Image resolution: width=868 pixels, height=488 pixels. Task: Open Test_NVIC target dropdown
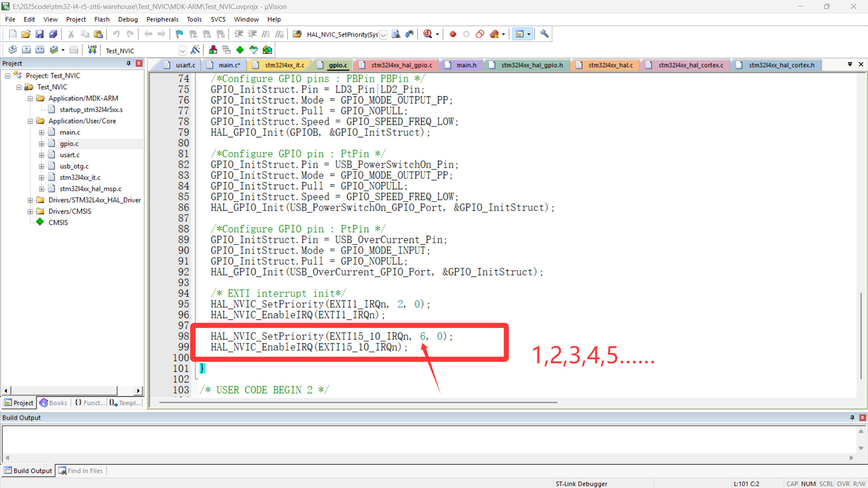[182, 51]
